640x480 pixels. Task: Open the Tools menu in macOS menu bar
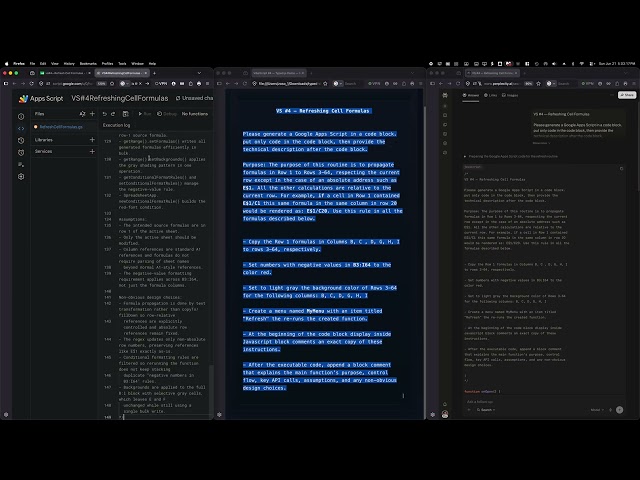pos(122,64)
